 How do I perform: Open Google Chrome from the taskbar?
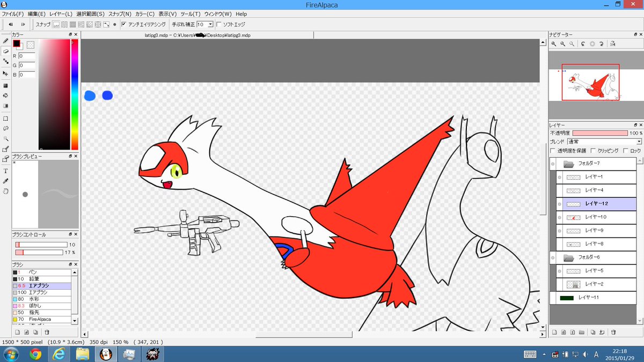(35, 354)
